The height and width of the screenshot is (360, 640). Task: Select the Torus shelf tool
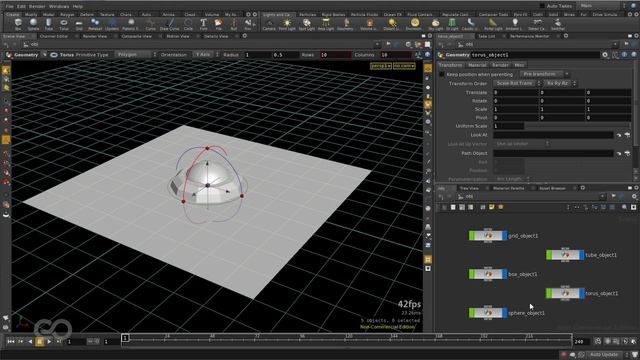64,24
